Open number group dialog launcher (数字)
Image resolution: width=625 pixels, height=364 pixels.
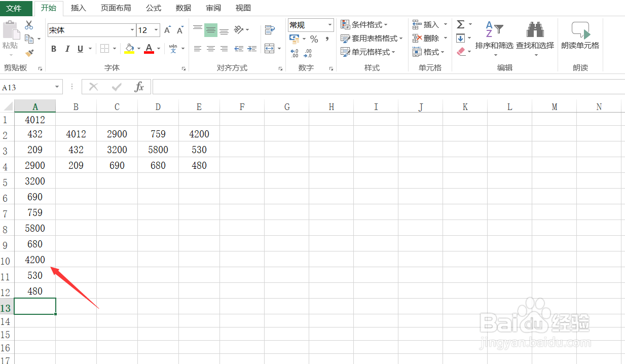[x=331, y=68]
